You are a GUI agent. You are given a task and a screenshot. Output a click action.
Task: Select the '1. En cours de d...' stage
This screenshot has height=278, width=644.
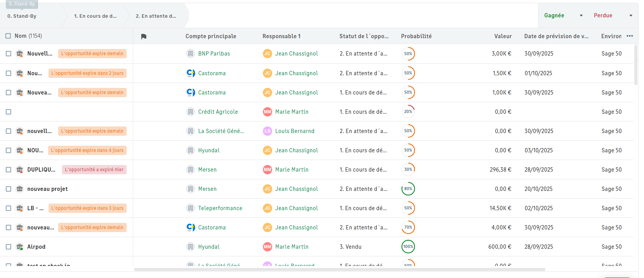[x=95, y=16]
